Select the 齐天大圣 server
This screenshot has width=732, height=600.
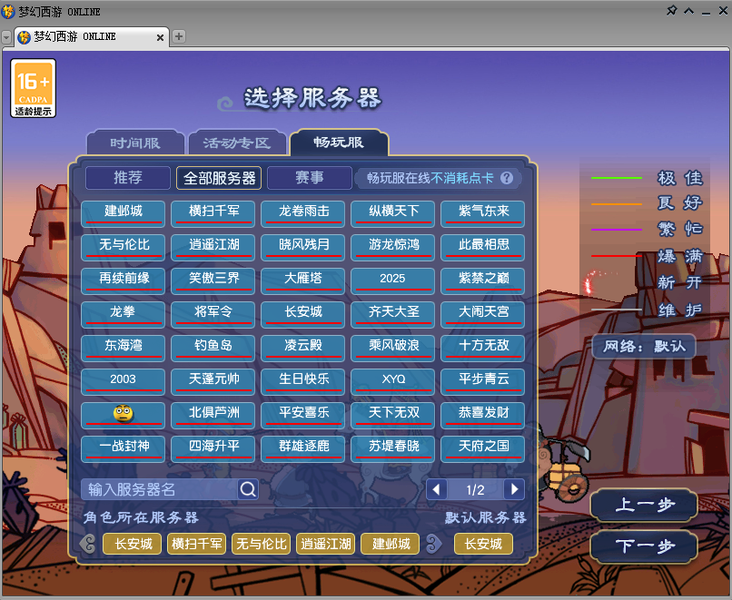[x=393, y=314]
